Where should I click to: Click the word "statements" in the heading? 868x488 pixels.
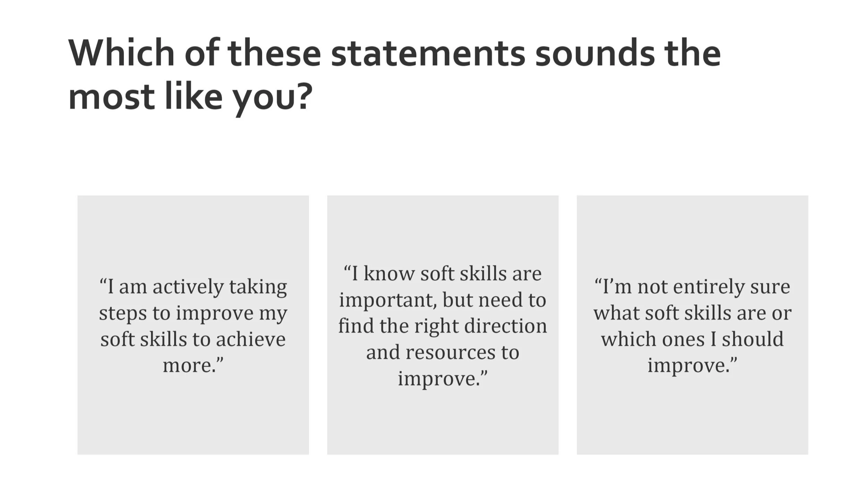428,54
